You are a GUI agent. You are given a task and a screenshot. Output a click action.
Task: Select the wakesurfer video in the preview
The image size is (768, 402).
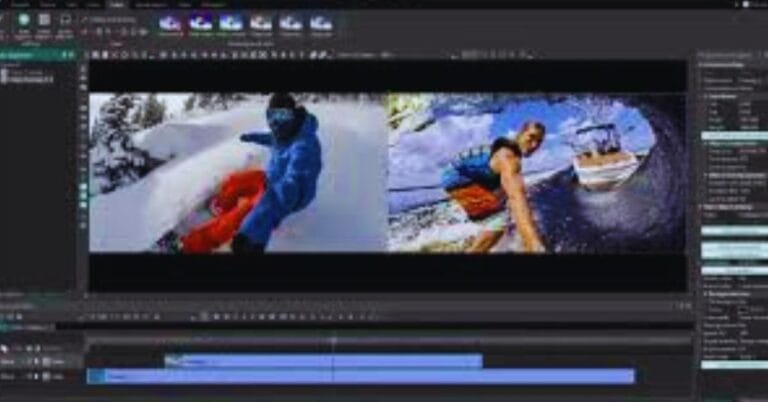point(537,172)
